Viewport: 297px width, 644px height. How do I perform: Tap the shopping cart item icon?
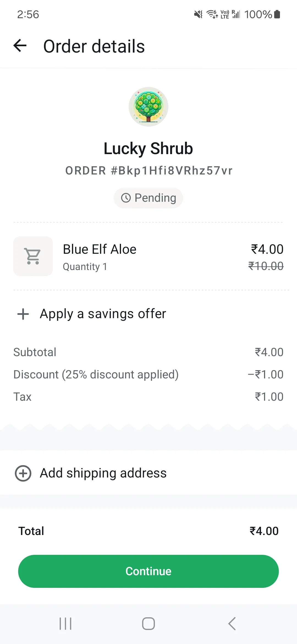tap(33, 256)
